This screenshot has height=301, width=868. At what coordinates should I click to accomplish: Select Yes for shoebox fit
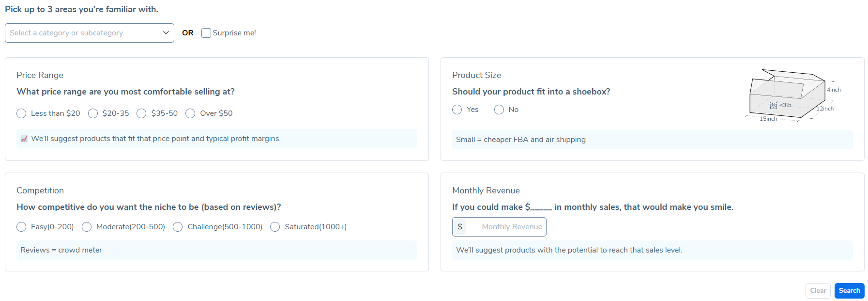point(457,110)
